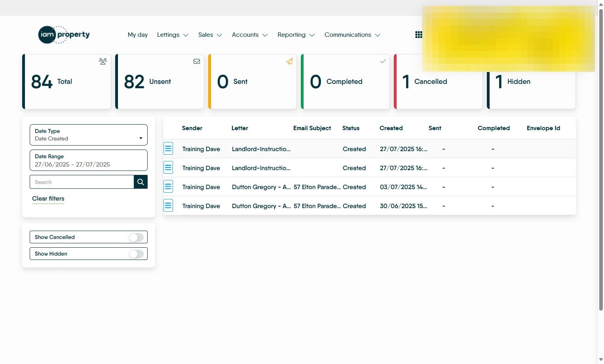This screenshot has height=364, width=604.
Task: Open the Date Type dropdown
Action: (x=89, y=135)
